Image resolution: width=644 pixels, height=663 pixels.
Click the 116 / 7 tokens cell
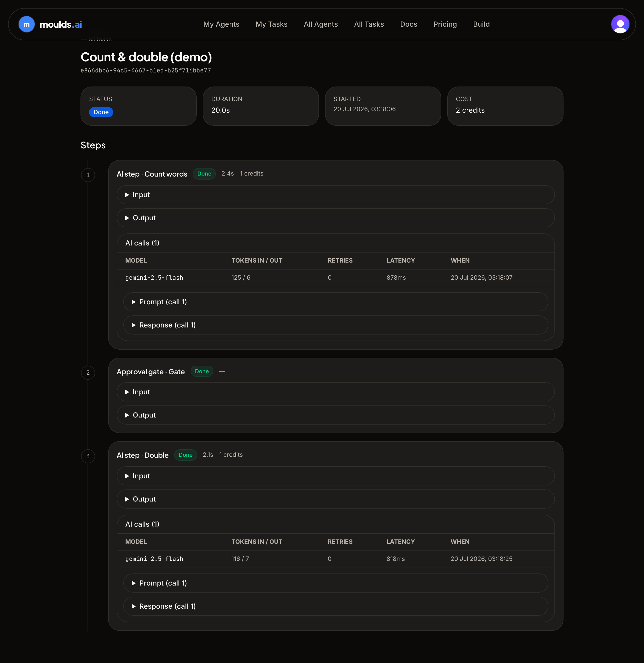pos(240,559)
